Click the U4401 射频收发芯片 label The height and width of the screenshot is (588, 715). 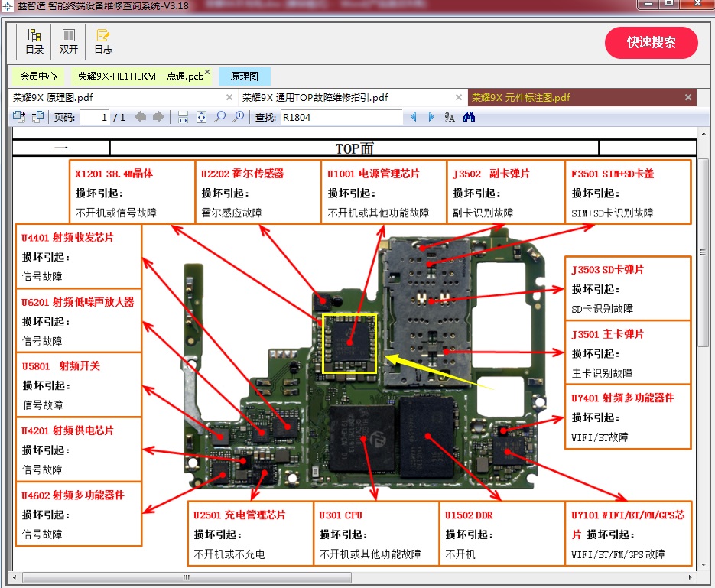point(67,238)
